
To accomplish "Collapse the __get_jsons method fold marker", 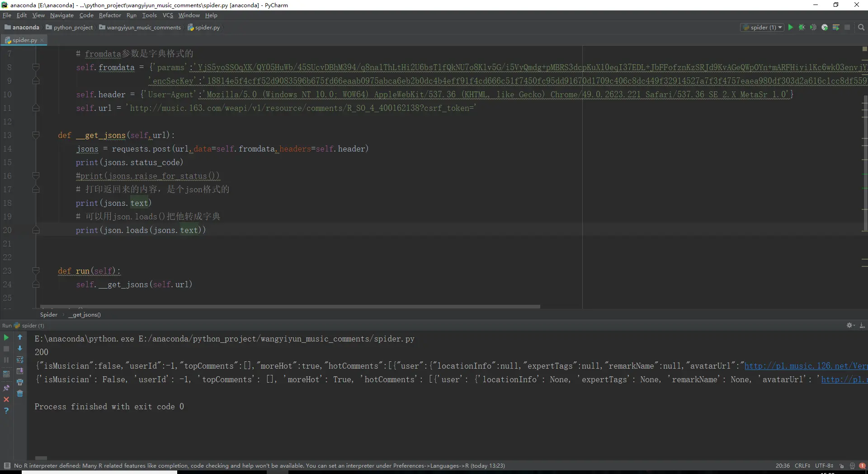I will tap(36, 135).
